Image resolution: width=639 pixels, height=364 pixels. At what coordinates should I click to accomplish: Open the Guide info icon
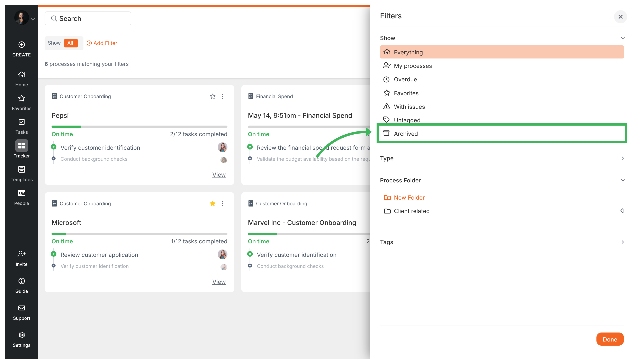point(21,281)
